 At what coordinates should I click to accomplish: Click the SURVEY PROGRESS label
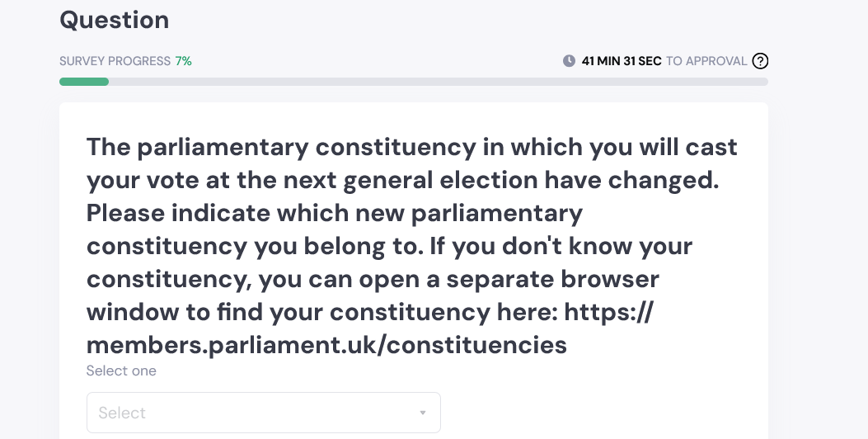click(115, 61)
